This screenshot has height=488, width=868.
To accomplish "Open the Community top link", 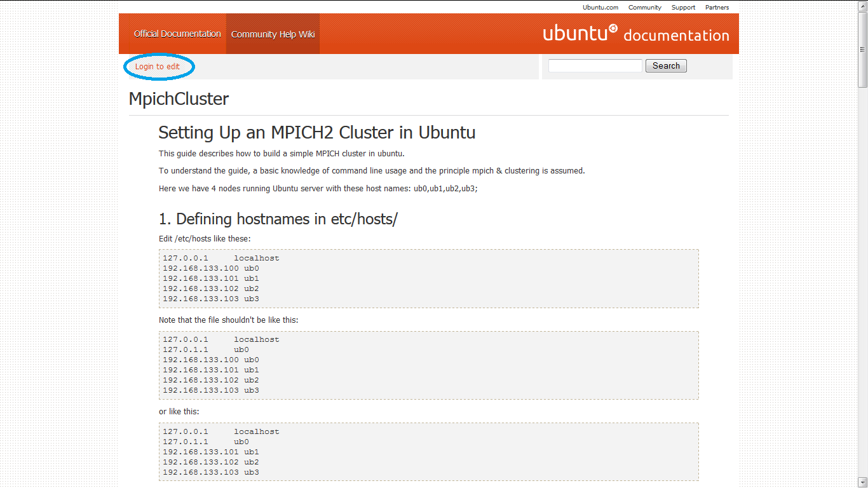I will [645, 8].
